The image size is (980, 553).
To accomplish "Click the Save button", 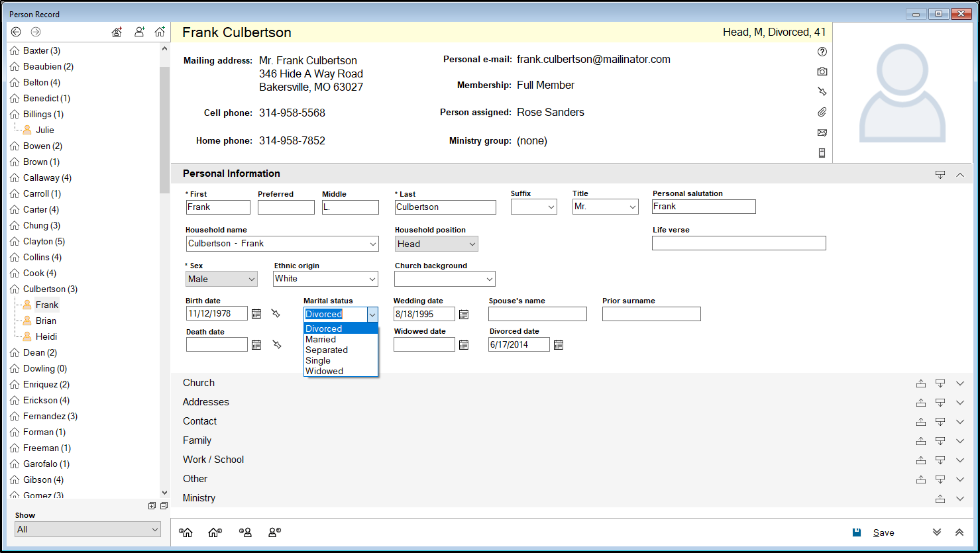I will pos(883,532).
